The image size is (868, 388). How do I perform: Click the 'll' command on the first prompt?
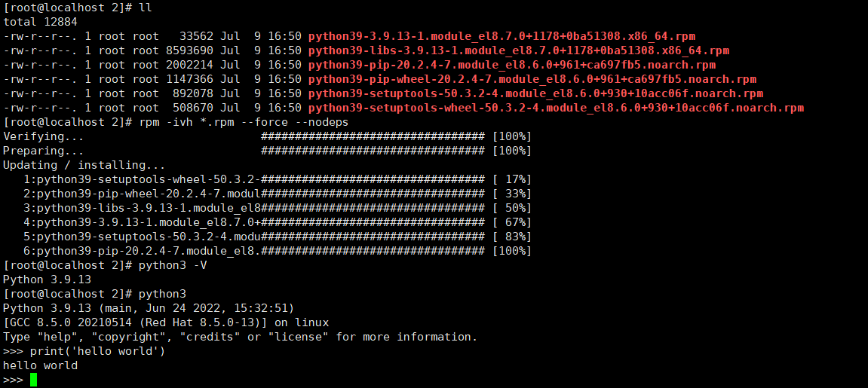[x=145, y=8]
